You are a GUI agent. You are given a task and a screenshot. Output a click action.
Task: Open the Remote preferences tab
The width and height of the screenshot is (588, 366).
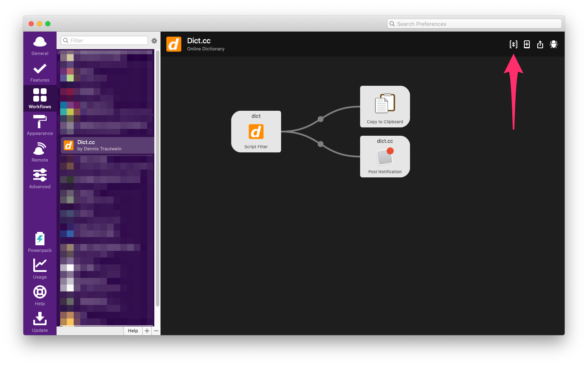pos(40,152)
